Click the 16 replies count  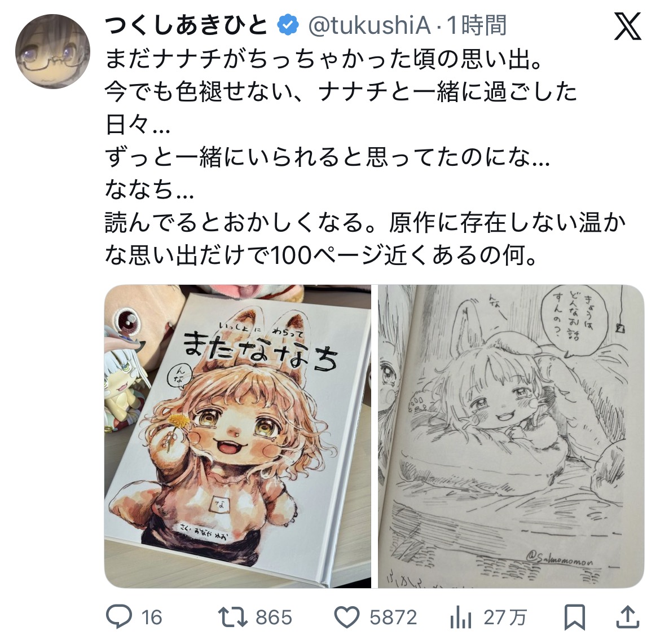pos(152,617)
